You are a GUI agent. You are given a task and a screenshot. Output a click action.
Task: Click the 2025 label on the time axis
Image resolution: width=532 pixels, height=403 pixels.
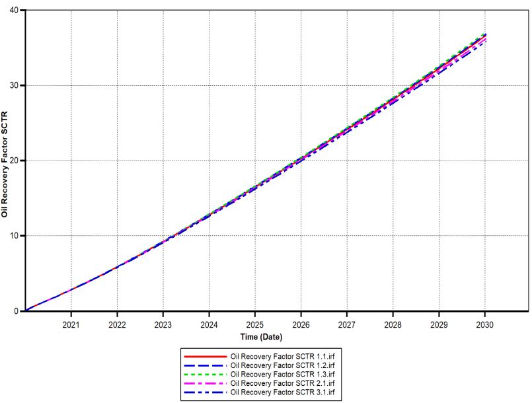coord(255,324)
